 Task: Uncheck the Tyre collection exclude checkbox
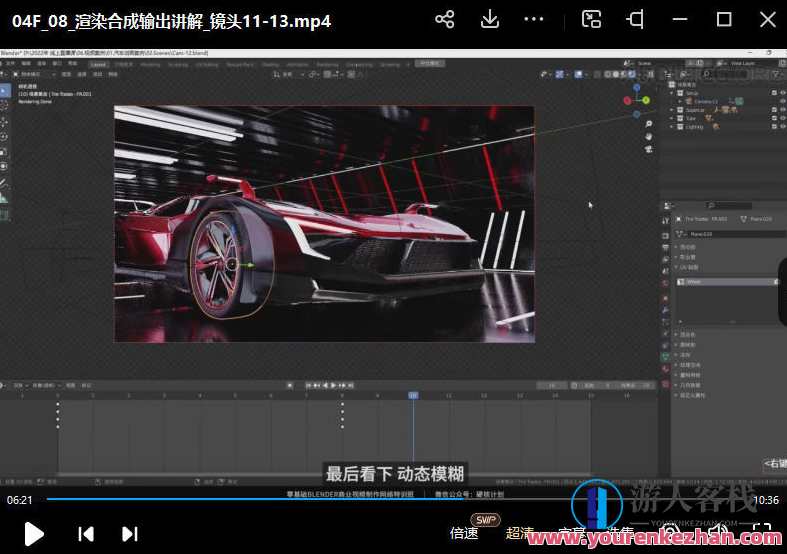click(x=774, y=118)
